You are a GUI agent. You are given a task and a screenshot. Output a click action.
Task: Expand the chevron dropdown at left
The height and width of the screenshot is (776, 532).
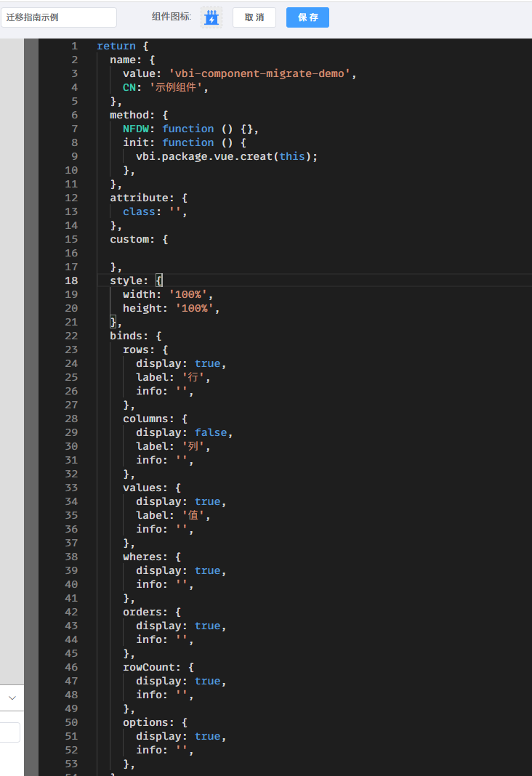point(12,698)
